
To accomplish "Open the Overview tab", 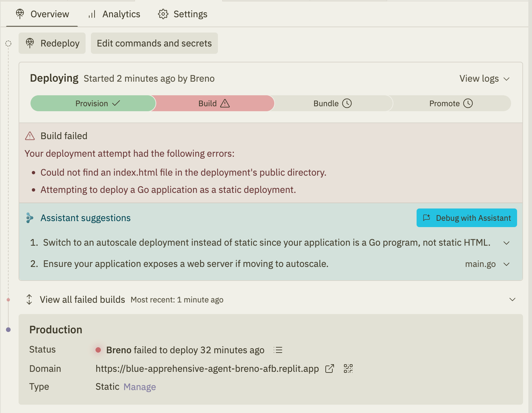I will tap(42, 14).
